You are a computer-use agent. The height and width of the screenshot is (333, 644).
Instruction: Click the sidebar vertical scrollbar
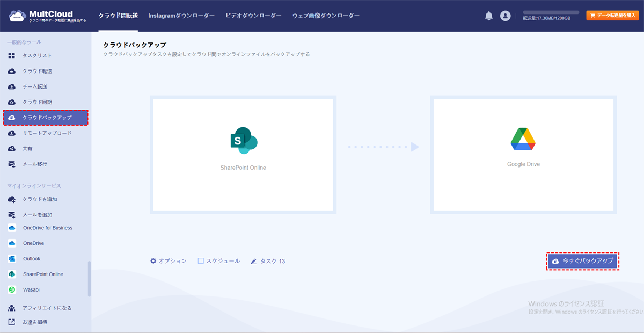click(89, 279)
